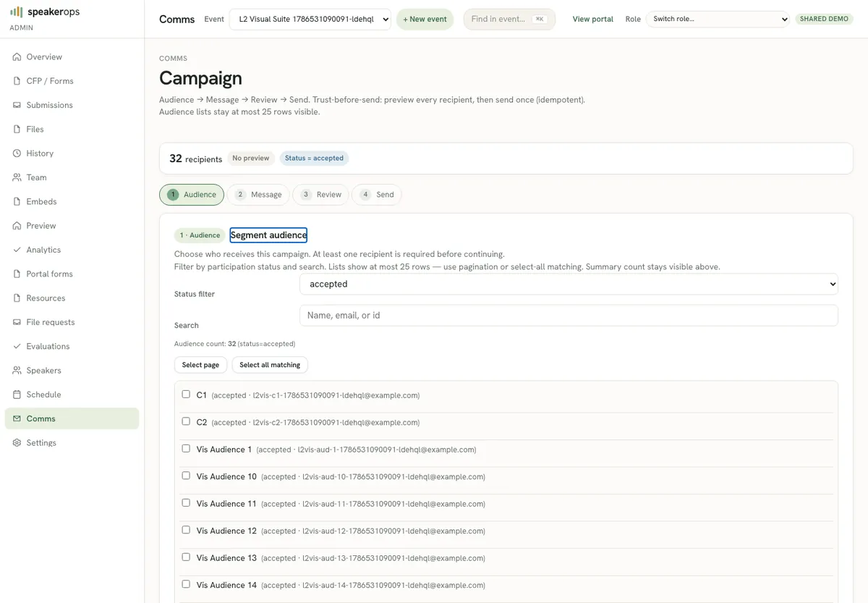Go to step 2 Message tab
Screen dimensions: 868x603
point(258,195)
